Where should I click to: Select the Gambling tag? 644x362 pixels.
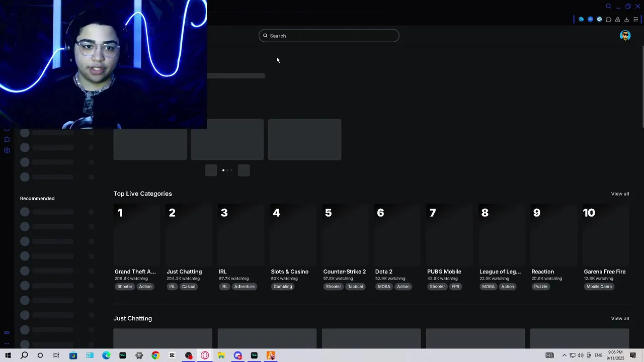[283, 287]
